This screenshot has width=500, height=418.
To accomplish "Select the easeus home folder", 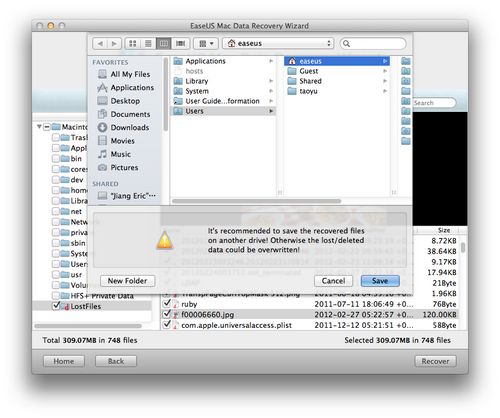I will click(x=337, y=61).
